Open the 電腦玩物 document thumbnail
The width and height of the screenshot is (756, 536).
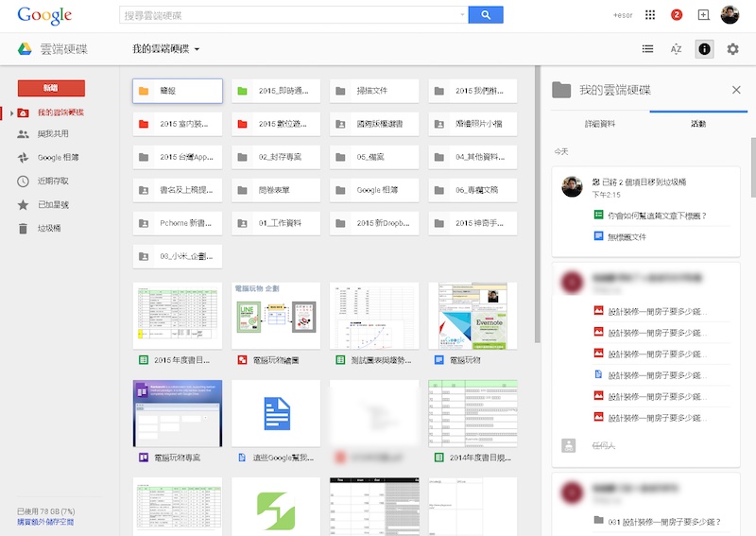coord(472,316)
